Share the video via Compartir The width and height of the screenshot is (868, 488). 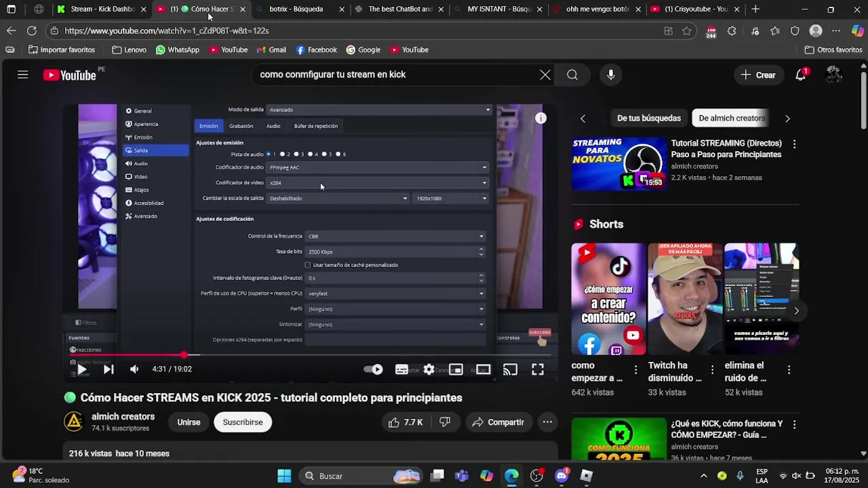pos(498,422)
